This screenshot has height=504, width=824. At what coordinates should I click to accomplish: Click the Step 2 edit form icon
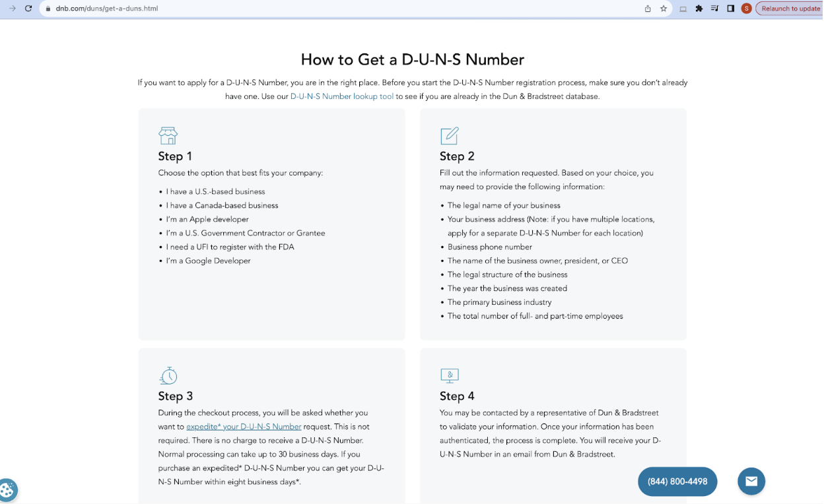pyautogui.click(x=450, y=136)
